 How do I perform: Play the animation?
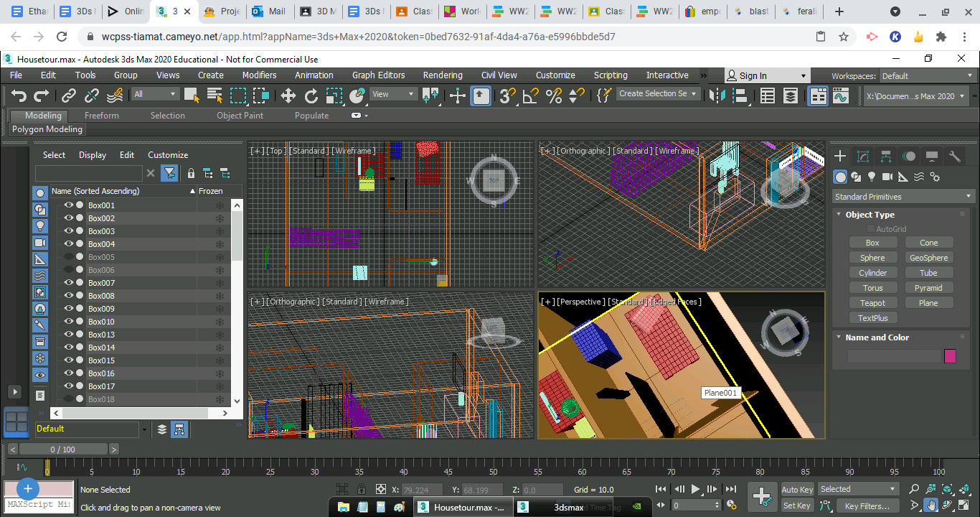[x=695, y=490]
